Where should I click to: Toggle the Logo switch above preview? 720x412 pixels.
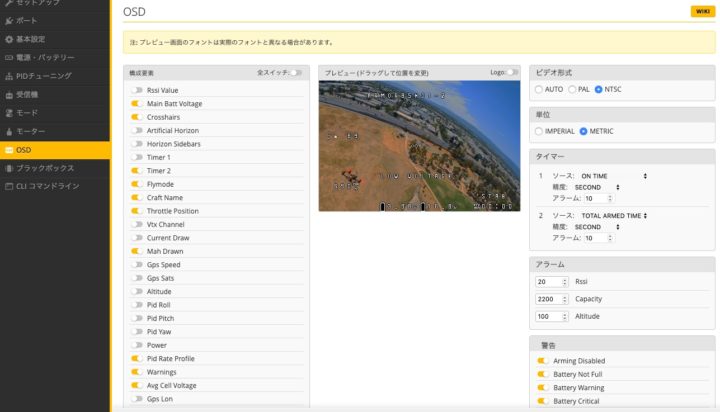pyautogui.click(x=514, y=72)
